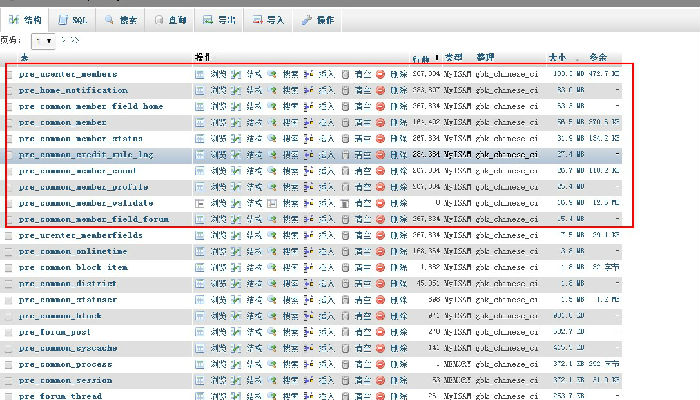700x400 pixels.
Task: Click Browse icon for pre_ucenter_members
Action: (200, 74)
